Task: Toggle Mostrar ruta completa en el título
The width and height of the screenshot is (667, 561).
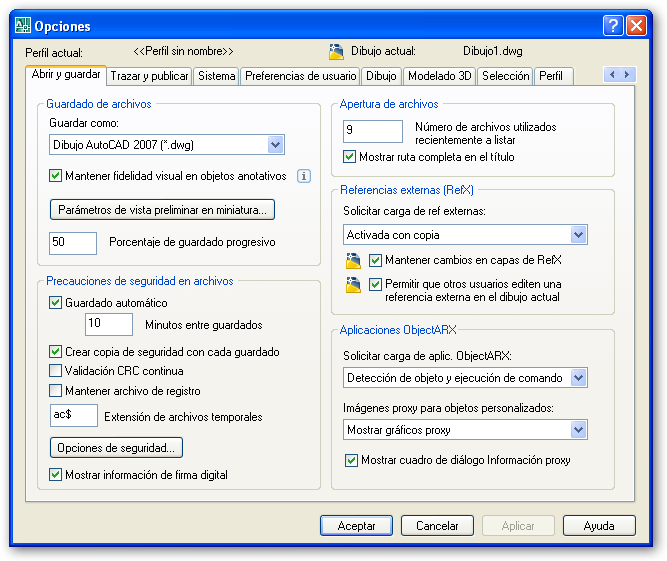Action: coord(349,157)
